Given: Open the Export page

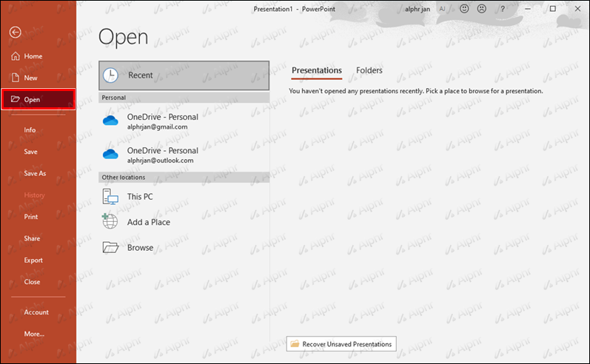Looking at the screenshot, I should (x=38, y=260).
